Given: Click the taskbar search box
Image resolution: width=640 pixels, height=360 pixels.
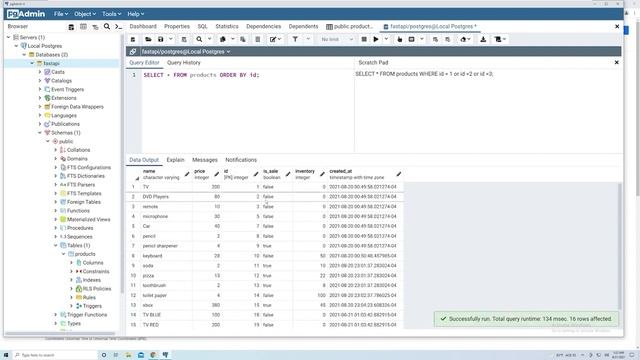Looking at the screenshot, I should pyautogui.click(x=55, y=355).
